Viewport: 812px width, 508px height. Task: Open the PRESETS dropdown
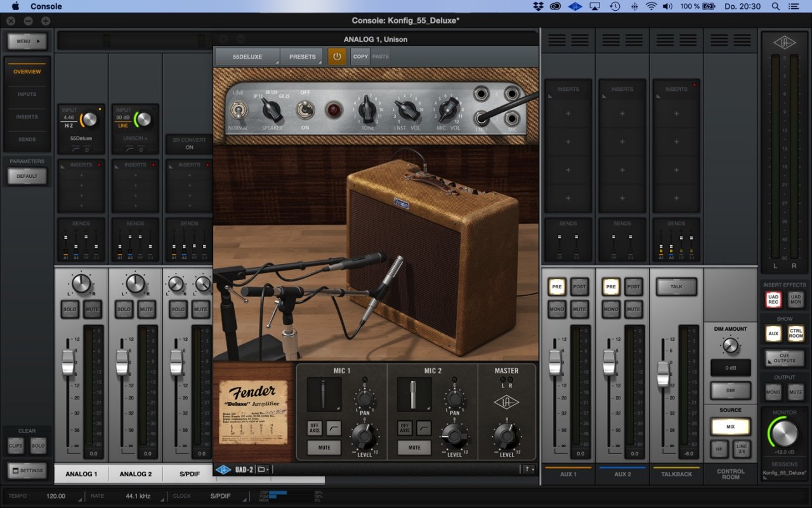coord(302,57)
